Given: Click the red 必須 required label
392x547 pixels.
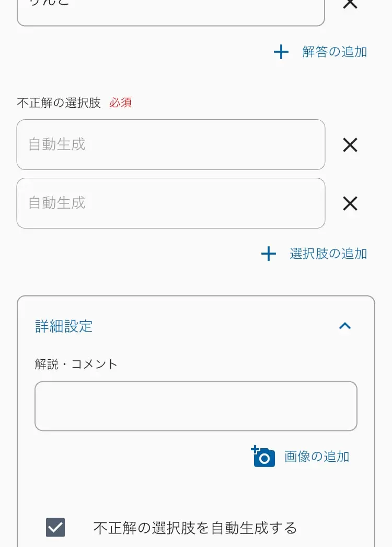Looking at the screenshot, I should [120, 103].
